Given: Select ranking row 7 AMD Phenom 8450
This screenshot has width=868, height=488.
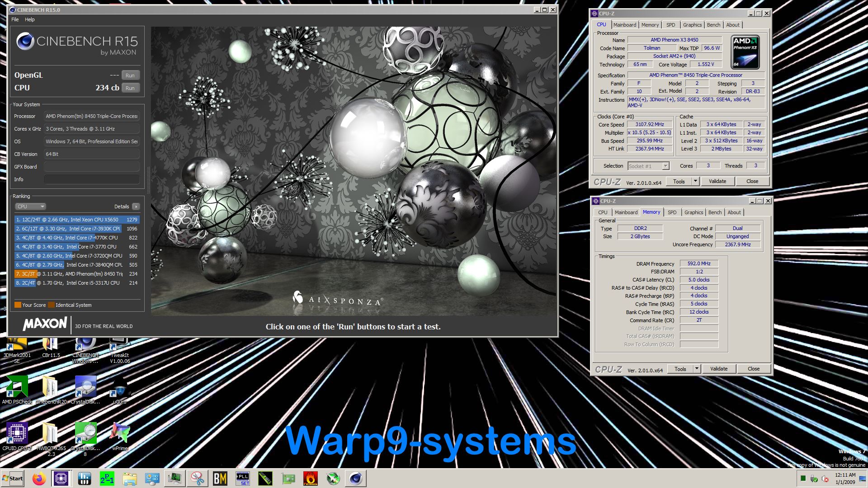Looking at the screenshot, I should [x=77, y=274].
